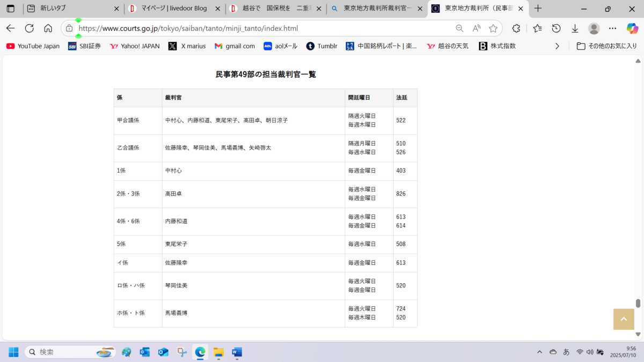Open new Outlook from the taskbar
Image resolution: width=644 pixels, height=362 pixels.
point(163,352)
